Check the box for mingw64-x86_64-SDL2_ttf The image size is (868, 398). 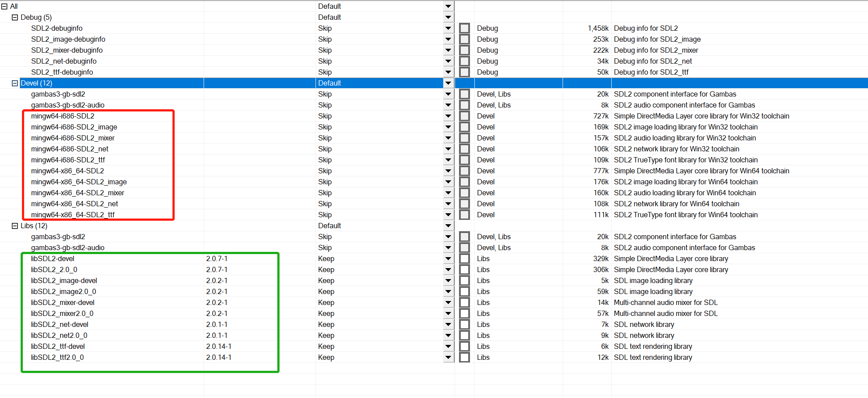click(464, 215)
